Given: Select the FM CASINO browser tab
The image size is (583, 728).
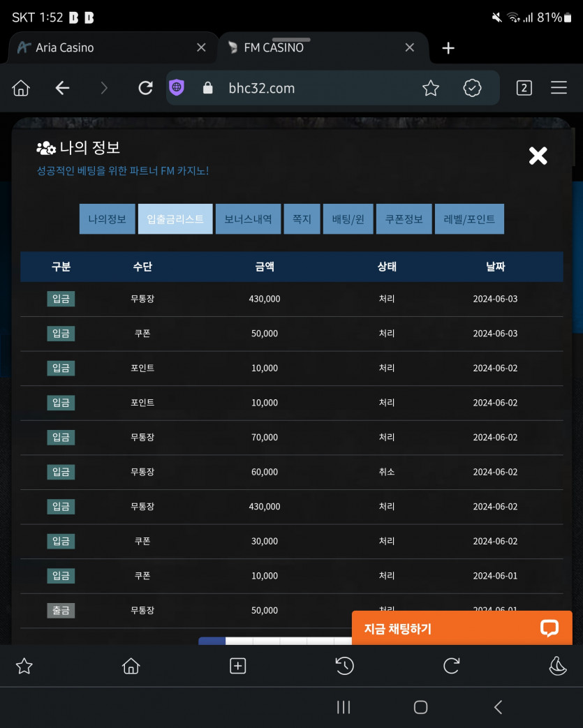Looking at the screenshot, I should click(323, 47).
